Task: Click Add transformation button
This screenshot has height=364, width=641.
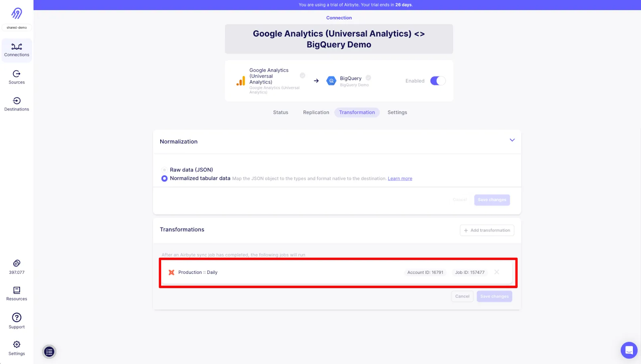Action: pyautogui.click(x=487, y=230)
